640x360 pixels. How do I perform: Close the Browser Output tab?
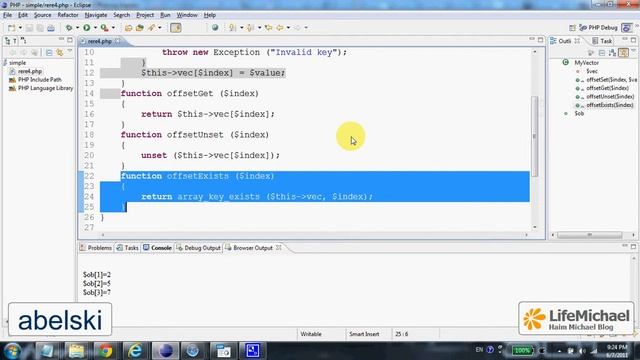(x=278, y=248)
